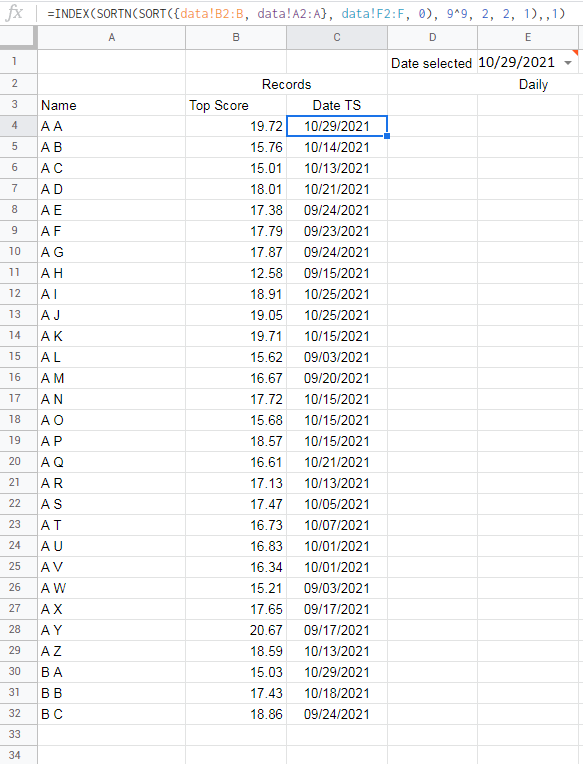
Task: Select the date cell 10/18/2021
Action: pos(337,692)
